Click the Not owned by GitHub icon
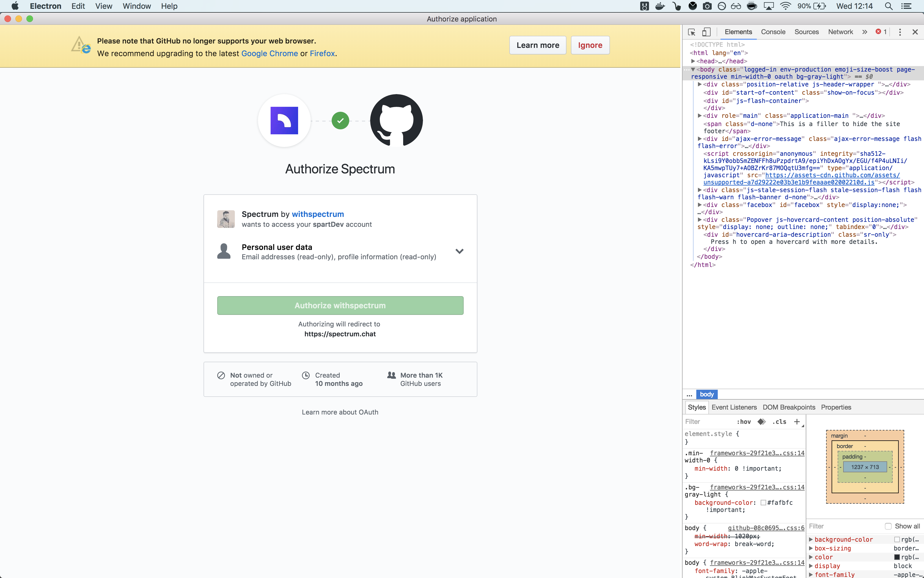 tap(221, 375)
